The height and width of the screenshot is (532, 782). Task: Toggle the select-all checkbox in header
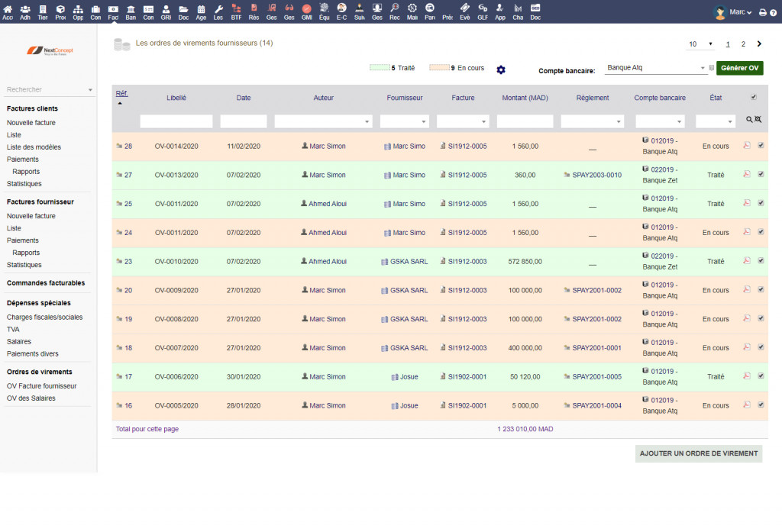pyautogui.click(x=754, y=97)
